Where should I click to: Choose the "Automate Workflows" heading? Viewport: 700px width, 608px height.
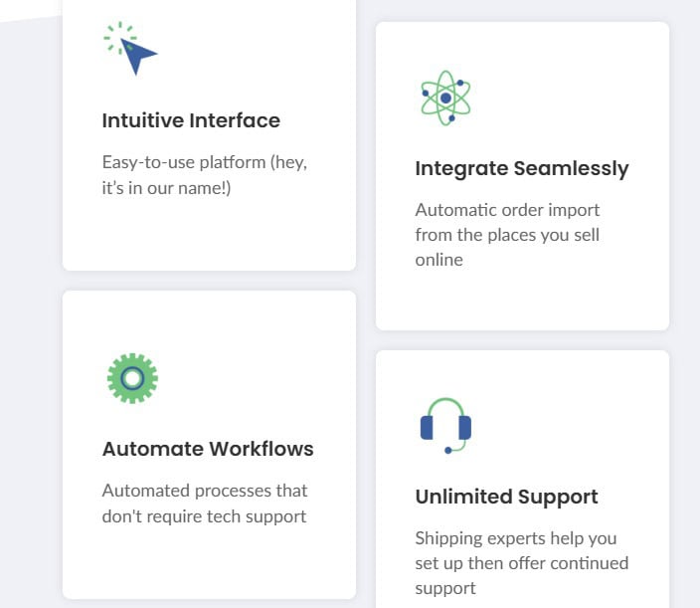click(x=208, y=449)
